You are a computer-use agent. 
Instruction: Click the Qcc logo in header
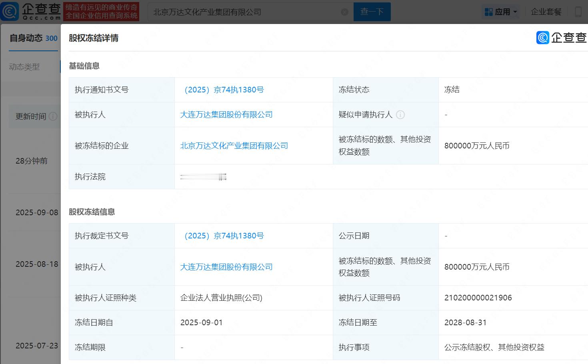[x=31, y=12]
